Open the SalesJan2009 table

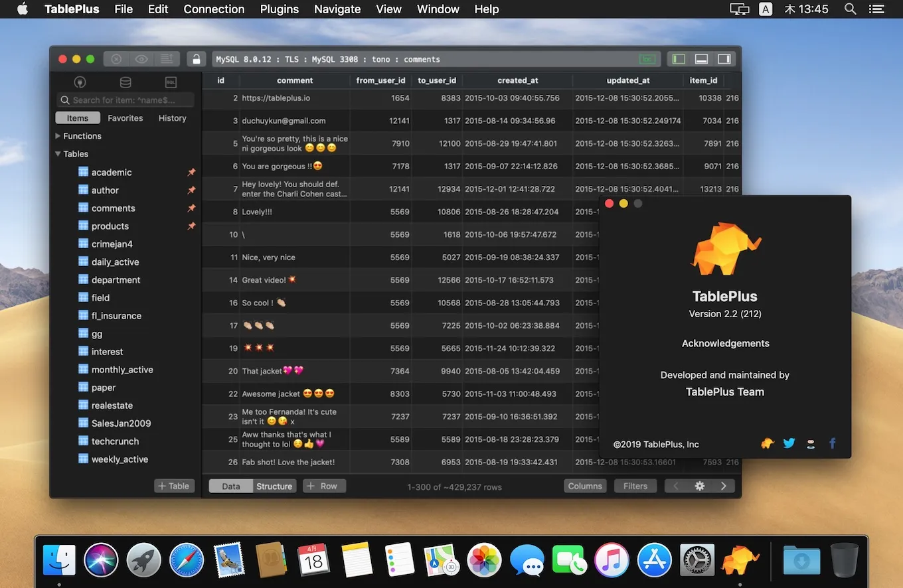tap(121, 423)
